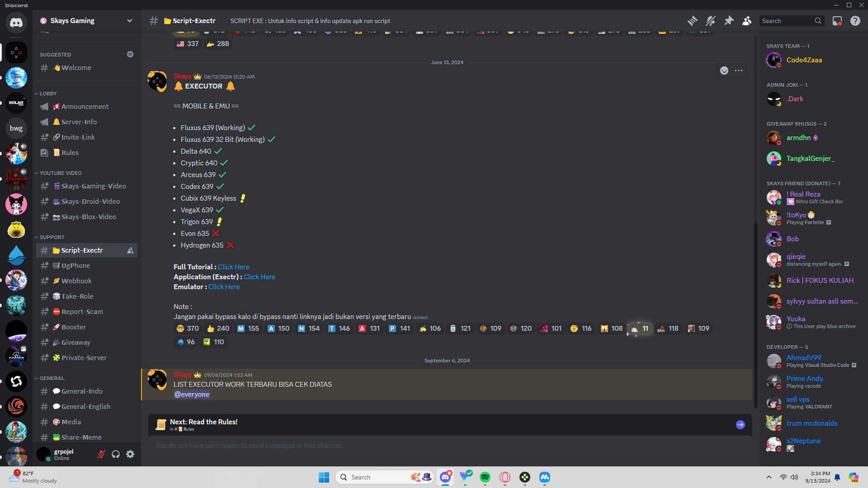Click the chat message scrollbar
The width and height of the screenshot is (868, 488).
[755, 316]
